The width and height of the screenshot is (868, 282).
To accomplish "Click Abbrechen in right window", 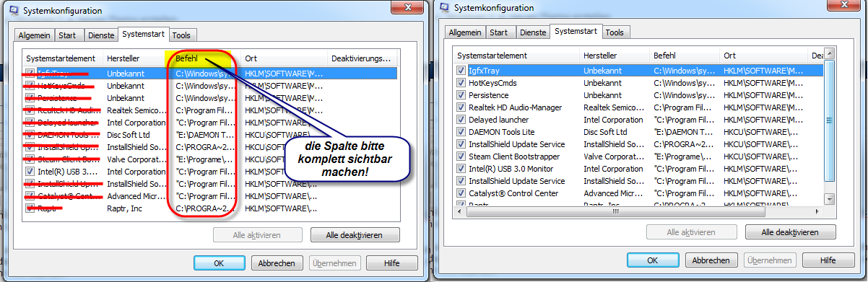I will point(711,260).
